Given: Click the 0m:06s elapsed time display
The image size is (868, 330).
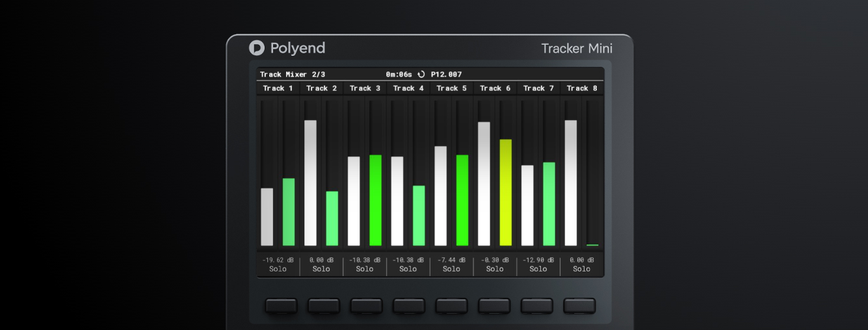Looking at the screenshot, I should tap(399, 75).
